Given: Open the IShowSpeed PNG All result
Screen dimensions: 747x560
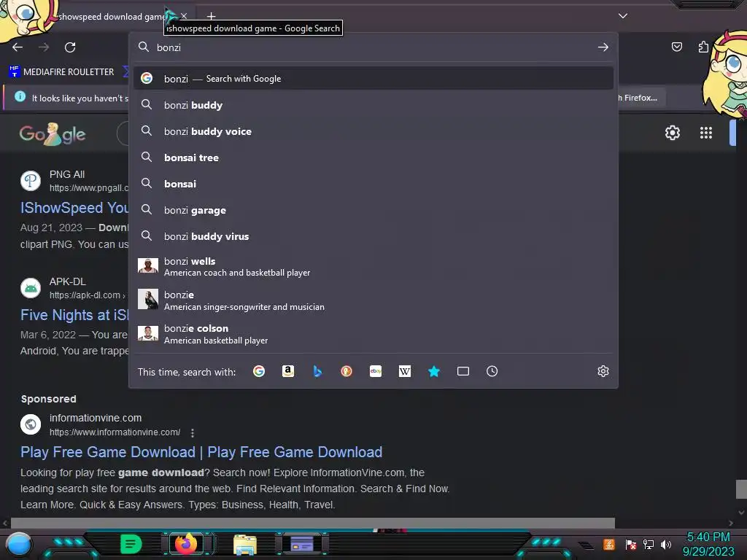Looking at the screenshot, I should click(74, 208).
